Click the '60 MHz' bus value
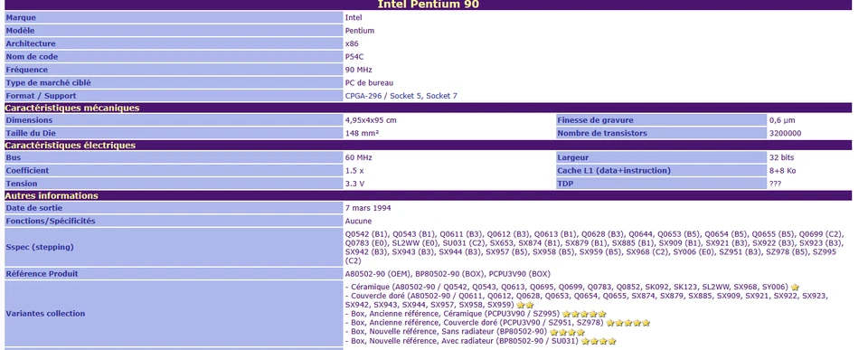 coord(358,158)
